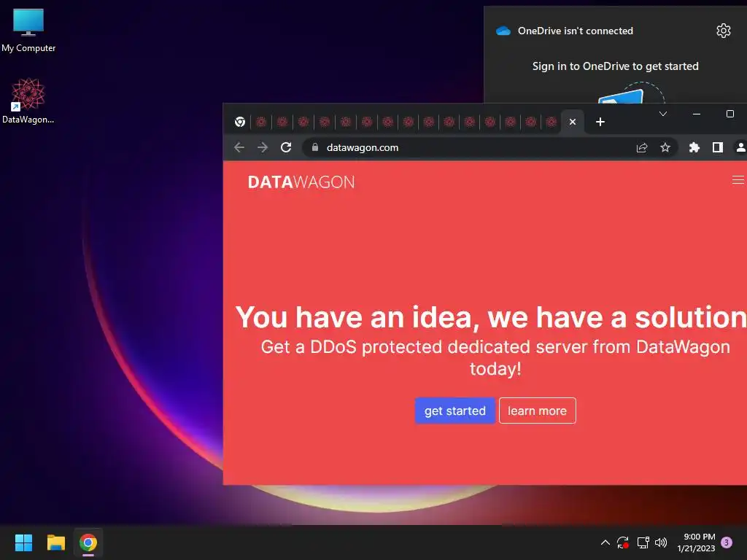View site info via padlock icon

coord(315,147)
